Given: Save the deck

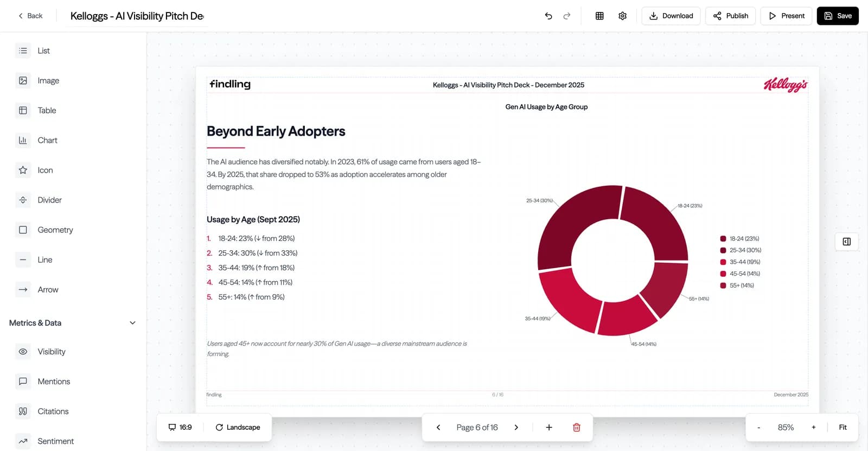Looking at the screenshot, I should 838,16.
